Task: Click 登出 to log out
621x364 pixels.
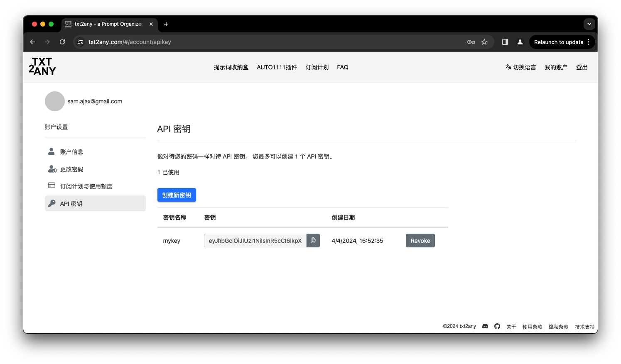Action: click(582, 67)
